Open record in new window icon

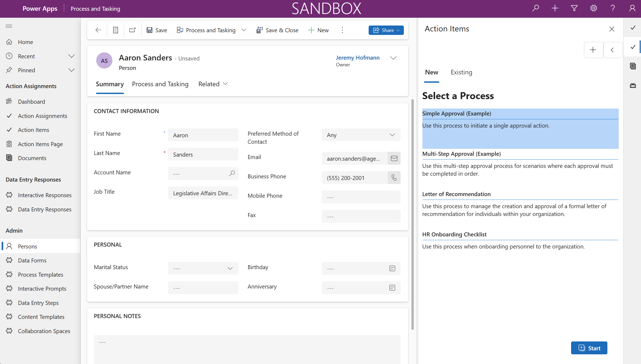(132, 30)
